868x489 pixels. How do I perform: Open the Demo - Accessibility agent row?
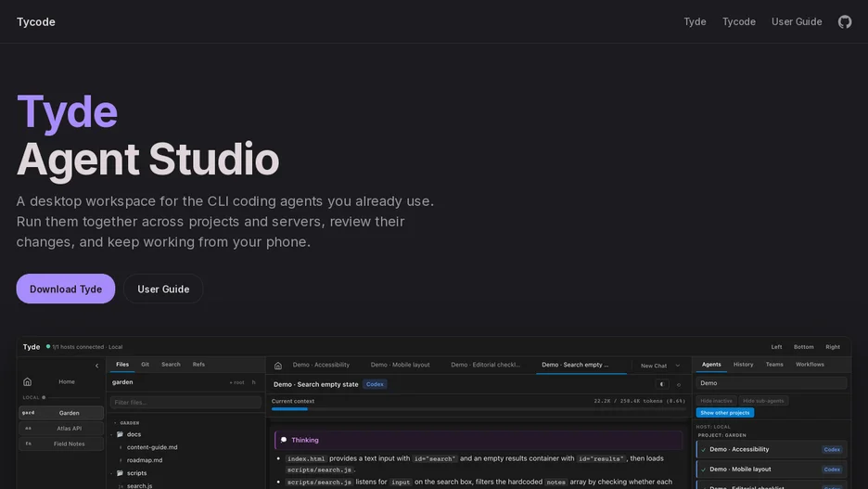tap(772, 450)
